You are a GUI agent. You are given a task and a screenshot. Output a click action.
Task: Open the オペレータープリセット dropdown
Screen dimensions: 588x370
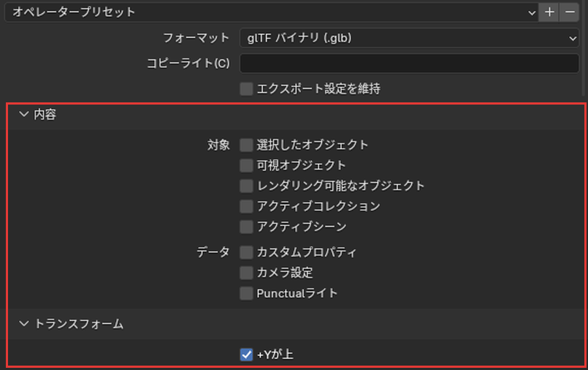[x=272, y=12]
